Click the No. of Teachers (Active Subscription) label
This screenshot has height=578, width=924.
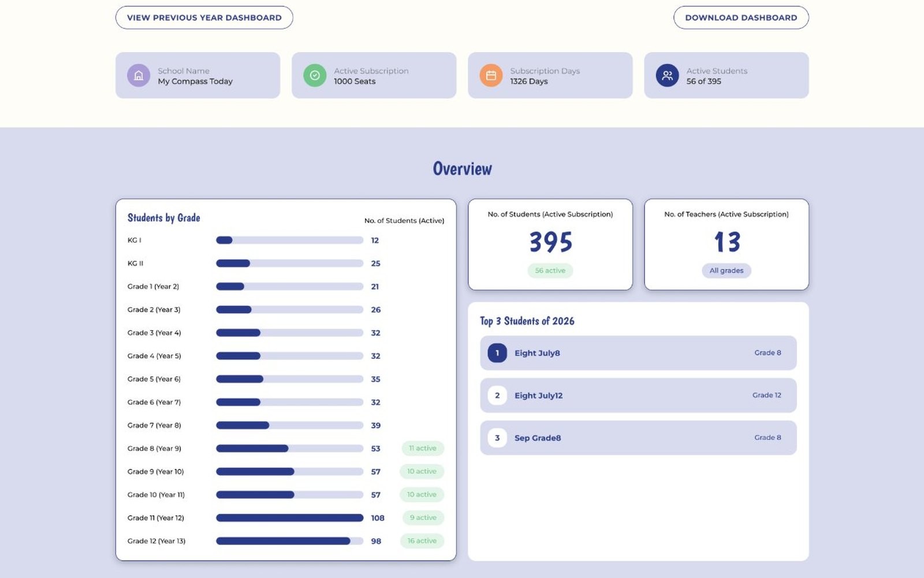point(726,214)
